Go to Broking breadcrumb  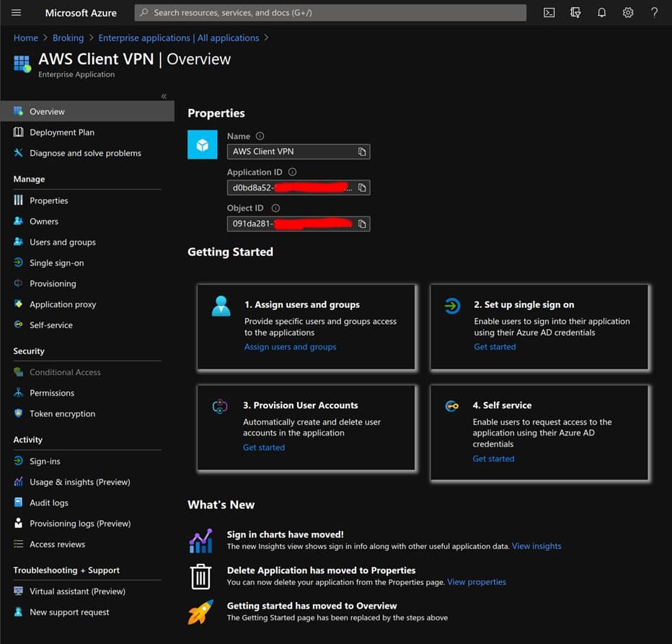pos(68,38)
